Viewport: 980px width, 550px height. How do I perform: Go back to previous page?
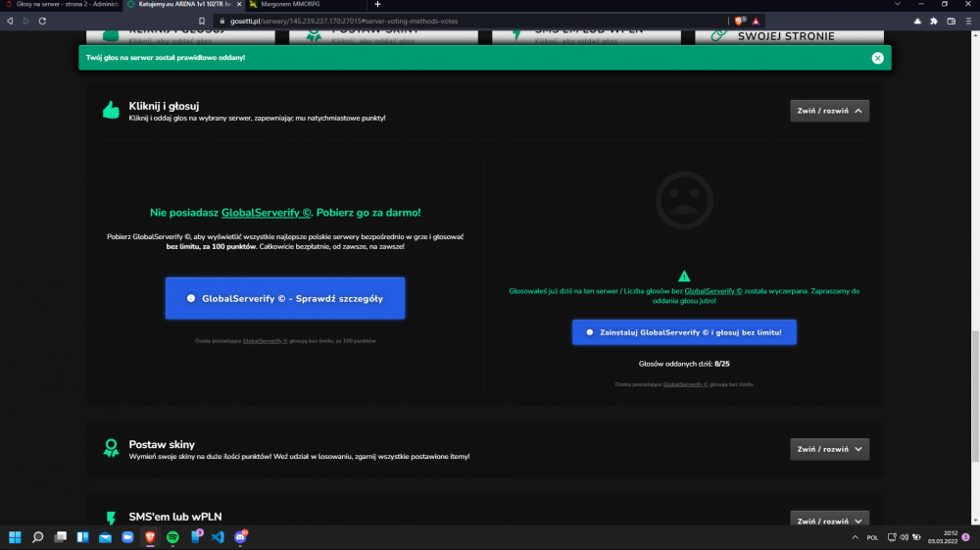pyautogui.click(x=10, y=21)
